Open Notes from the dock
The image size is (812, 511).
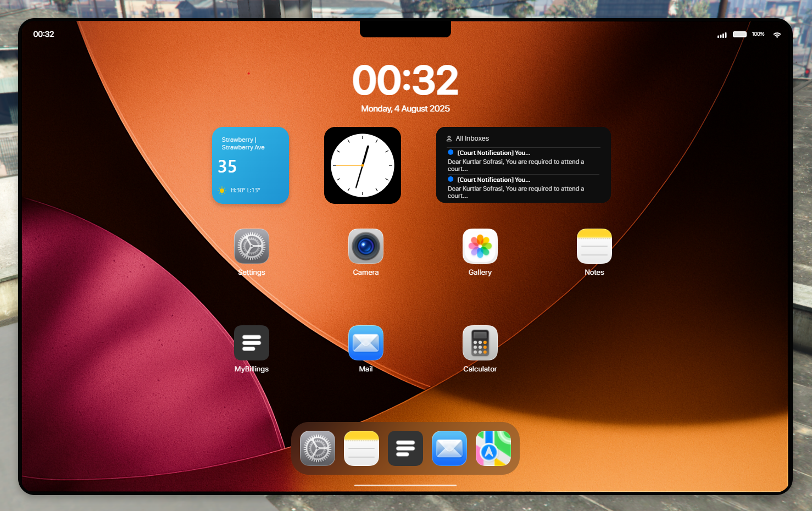tap(361, 448)
